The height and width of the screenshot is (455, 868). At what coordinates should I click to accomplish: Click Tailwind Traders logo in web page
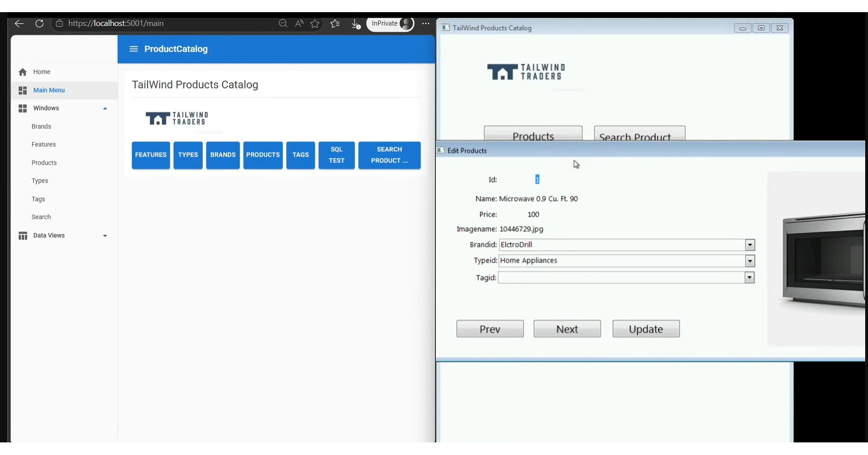(177, 119)
